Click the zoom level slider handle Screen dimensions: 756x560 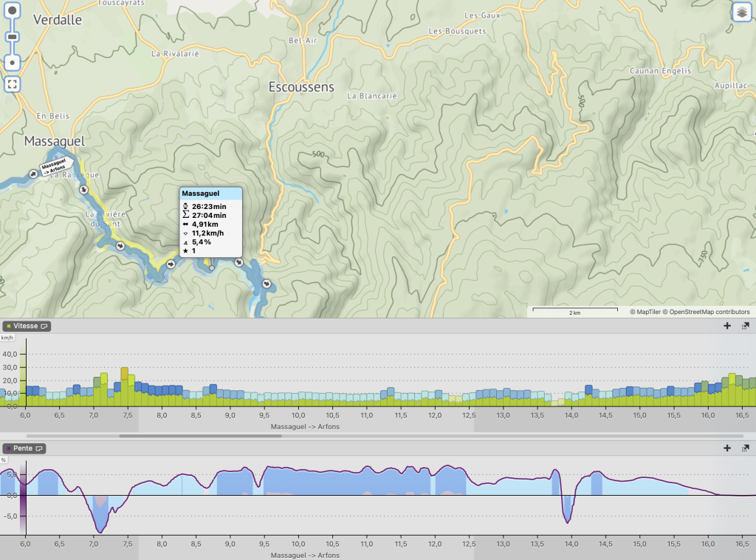click(x=13, y=38)
